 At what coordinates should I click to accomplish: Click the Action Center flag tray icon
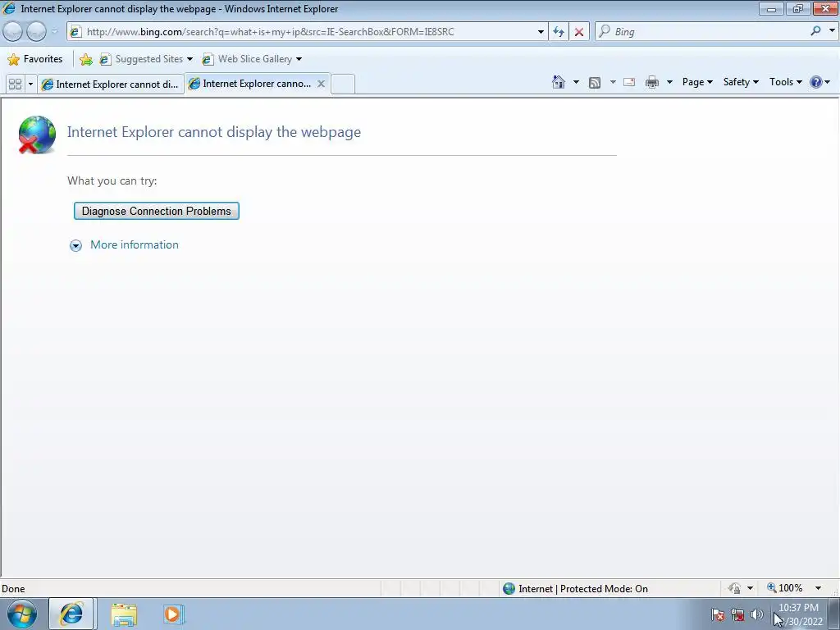pyautogui.click(x=718, y=615)
